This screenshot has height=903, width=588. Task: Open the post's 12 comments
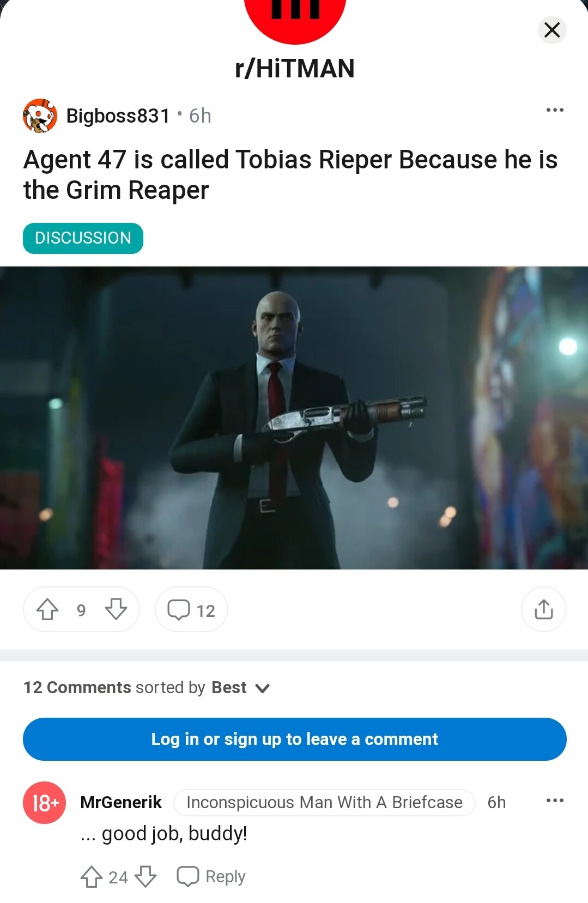pos(191,609)
